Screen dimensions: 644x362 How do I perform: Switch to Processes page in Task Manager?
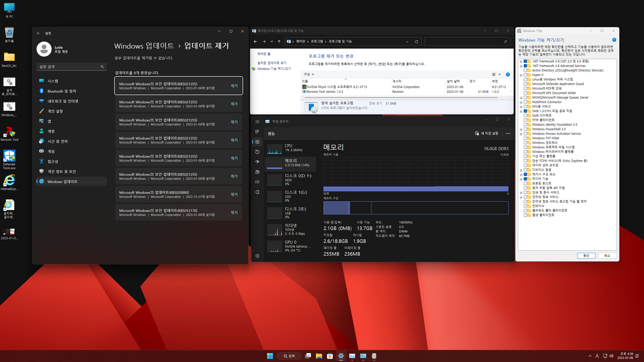pos(257,131)
